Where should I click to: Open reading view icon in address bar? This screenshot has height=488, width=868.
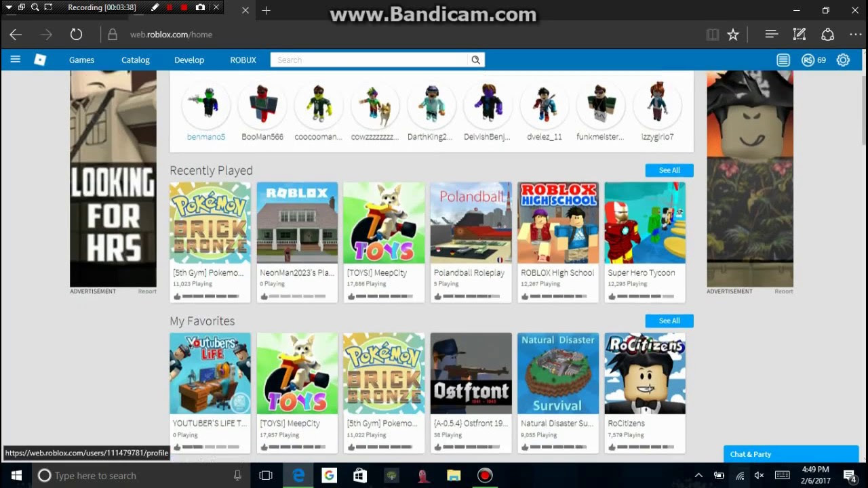[712, 35]
